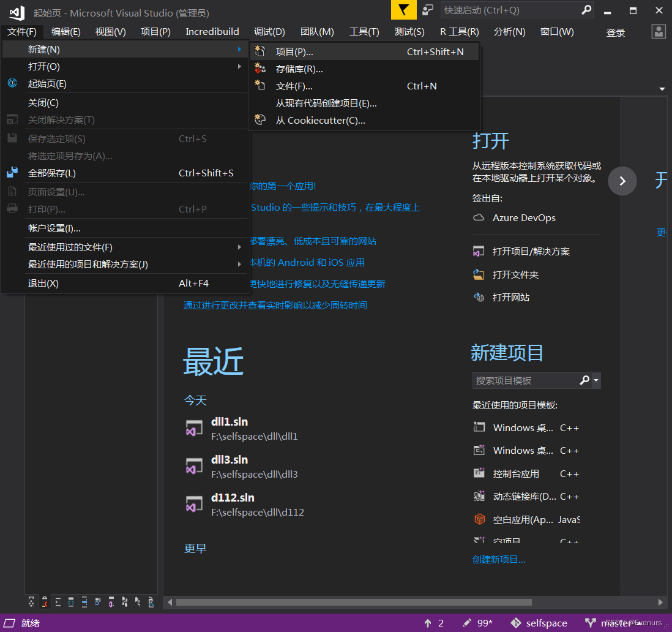This screenshot has width=672, height=632.
Task: Click the horizontal scrollbar thumb
Action: pyautogui.click(x=354, y=602)
